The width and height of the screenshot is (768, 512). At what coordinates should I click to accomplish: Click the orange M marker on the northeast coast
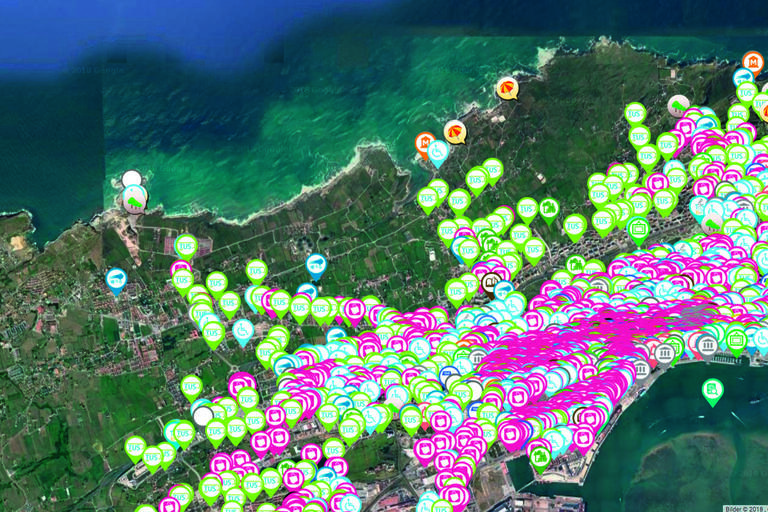[752, 62]
